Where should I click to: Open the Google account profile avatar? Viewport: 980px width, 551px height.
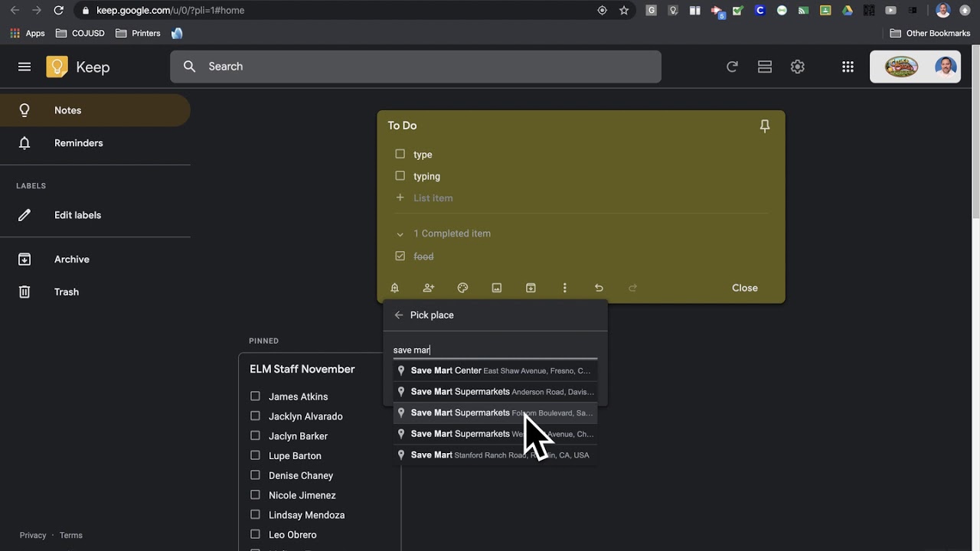(x=946, y=67)
